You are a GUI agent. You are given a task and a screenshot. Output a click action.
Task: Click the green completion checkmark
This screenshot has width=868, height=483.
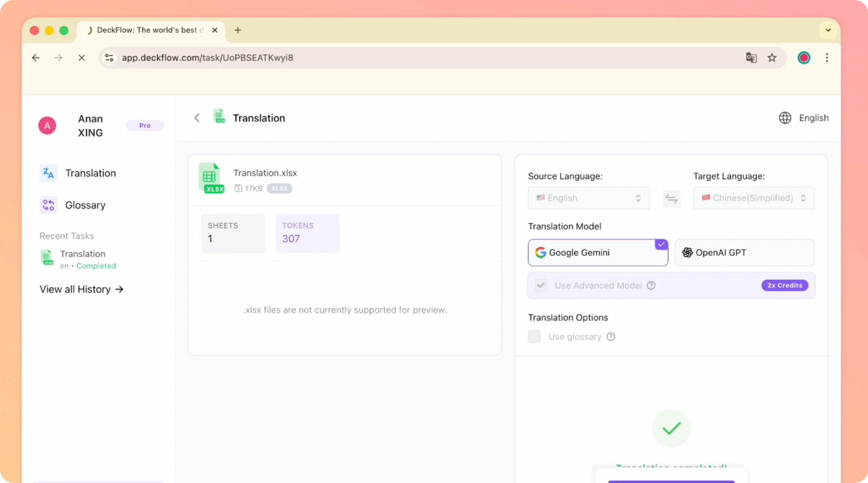pos(671,428)
